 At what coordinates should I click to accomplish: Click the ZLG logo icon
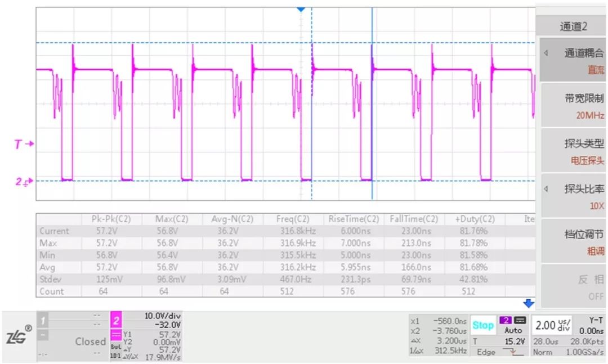pyautogui.click(x=18, y=336)
